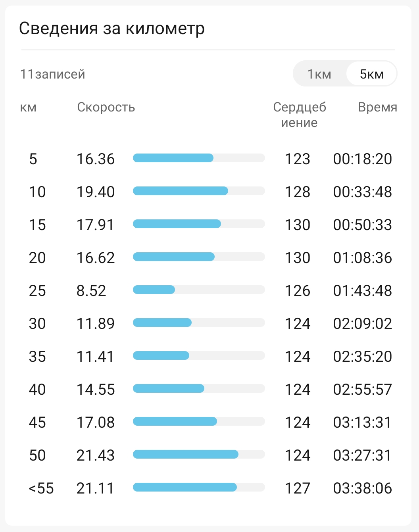Switch to the 1км segment view
Viewport: 419px width, 532px height.
click(x=319, y=74)
